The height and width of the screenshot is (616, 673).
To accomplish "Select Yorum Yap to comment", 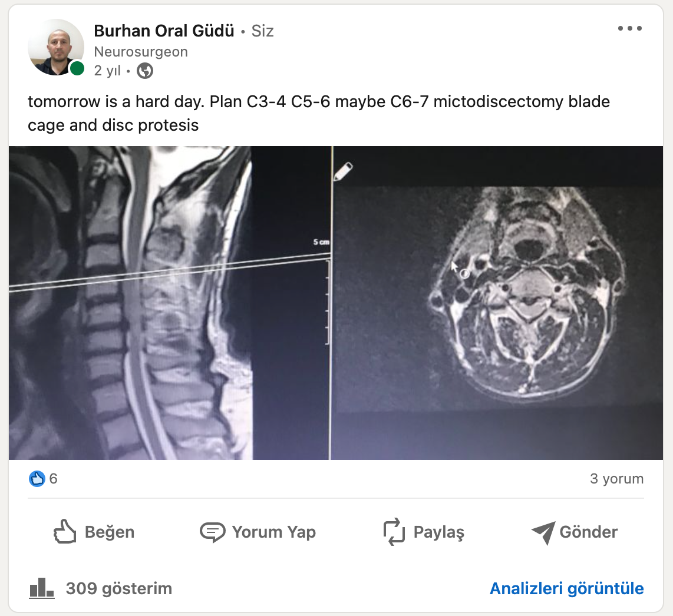I will pos(258,532).
